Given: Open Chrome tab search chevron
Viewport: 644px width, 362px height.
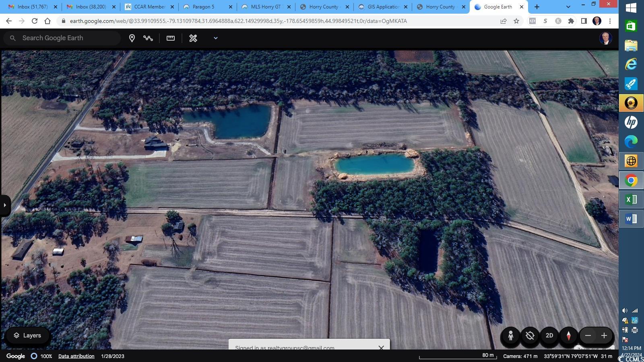Looking at the screenshot, I should [x=568, y=7].
